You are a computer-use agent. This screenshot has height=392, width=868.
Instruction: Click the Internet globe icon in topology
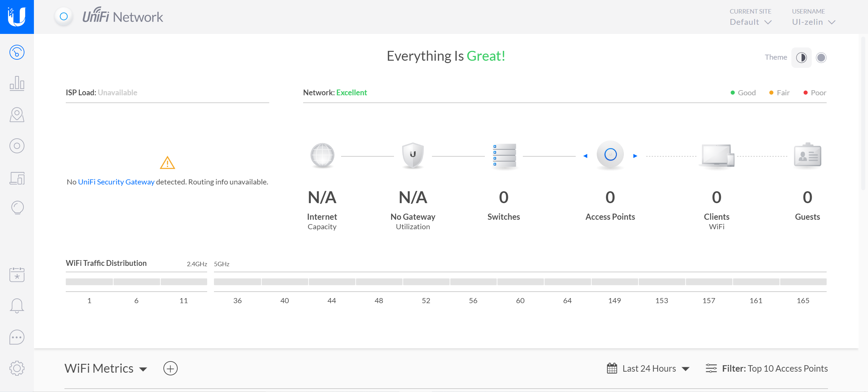(322, 156)
